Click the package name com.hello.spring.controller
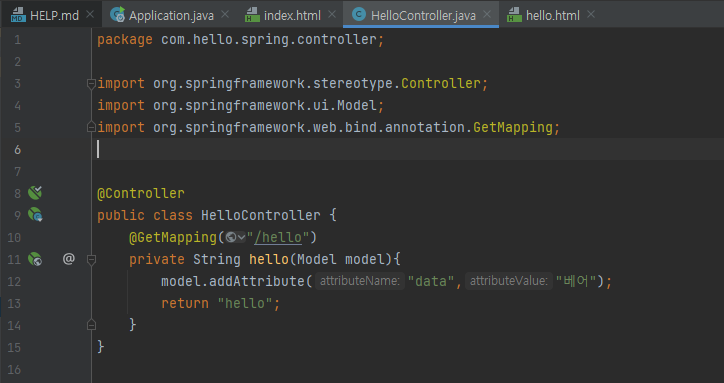Viewport: 724px width, 383px height. (269, 40)
